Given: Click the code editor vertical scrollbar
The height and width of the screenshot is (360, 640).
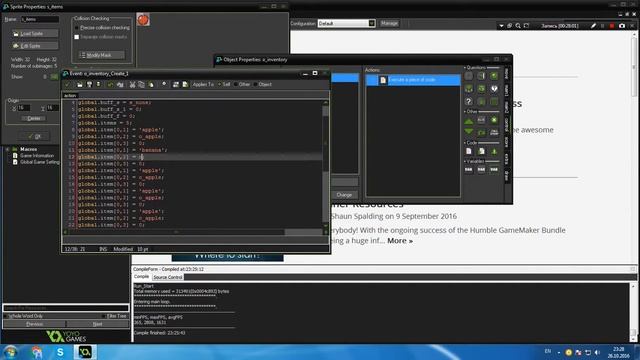Looking at the screenshot, I should (x=325, y=163).
